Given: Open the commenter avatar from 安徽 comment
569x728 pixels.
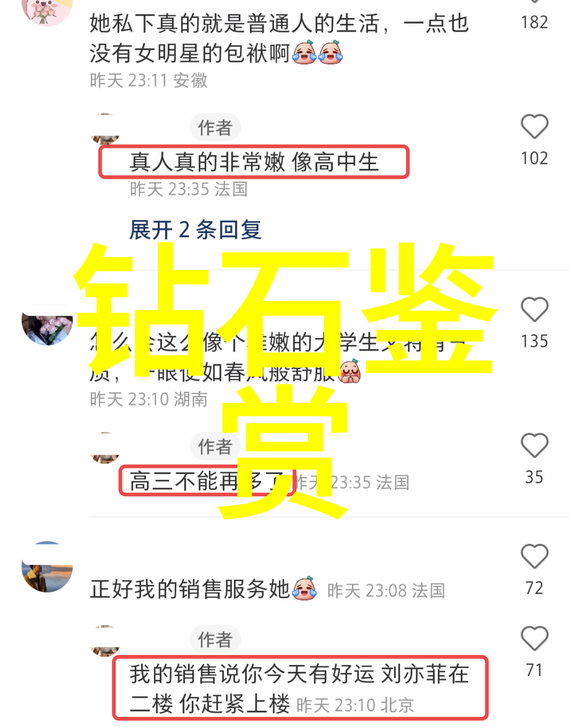Looking at the screenshot, I should coord(47,11).
